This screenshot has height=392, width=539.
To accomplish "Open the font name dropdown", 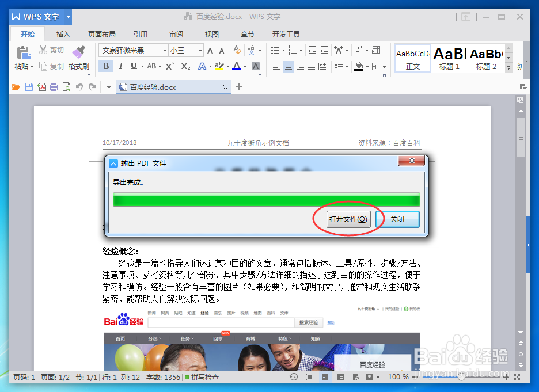I will tap(165, 51).
